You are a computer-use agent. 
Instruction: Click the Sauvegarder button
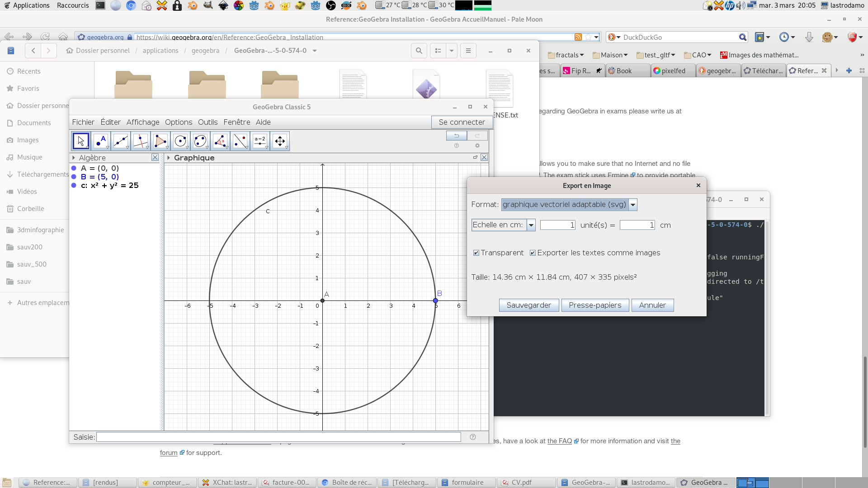(529, 305)
